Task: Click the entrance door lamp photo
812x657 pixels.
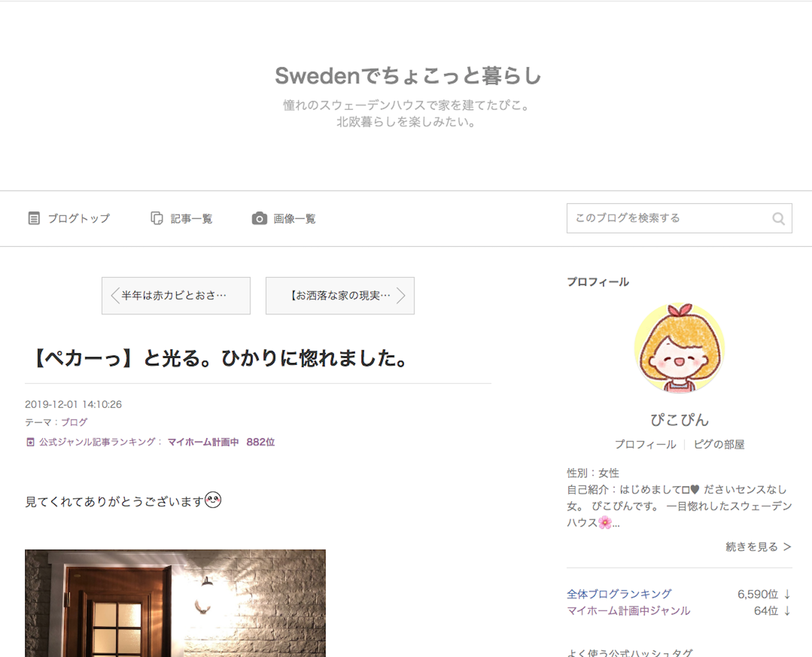Action: pos(175,603)
